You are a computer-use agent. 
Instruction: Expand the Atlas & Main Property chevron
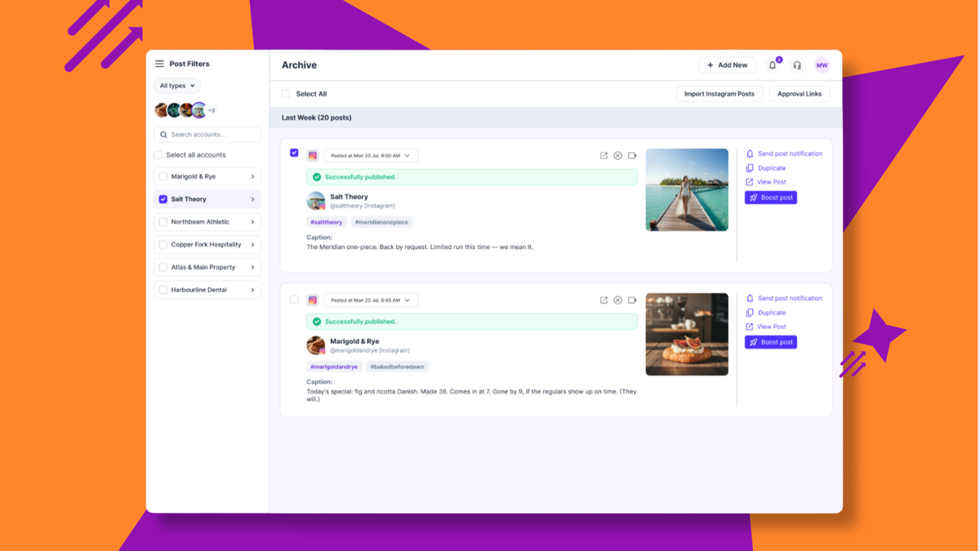253,267
